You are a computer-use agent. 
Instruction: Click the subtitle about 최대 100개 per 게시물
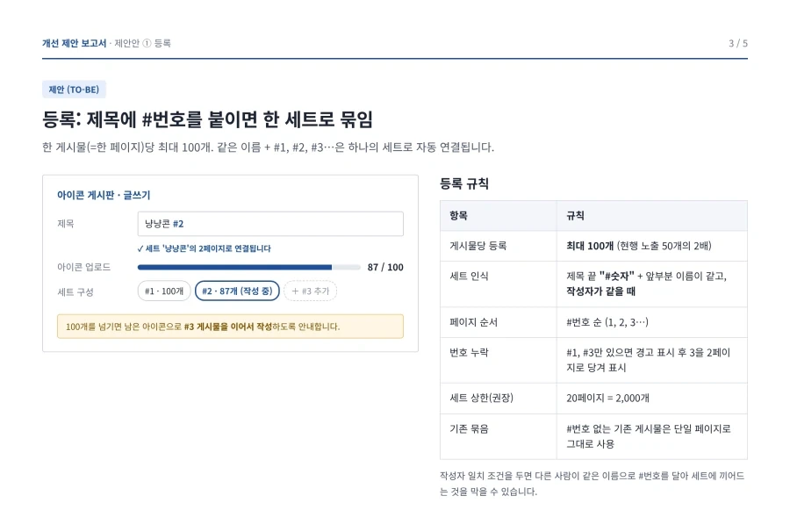268,147
